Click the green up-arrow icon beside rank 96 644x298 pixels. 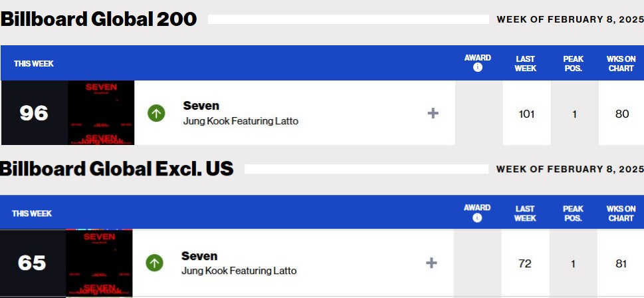click(156, 113)
